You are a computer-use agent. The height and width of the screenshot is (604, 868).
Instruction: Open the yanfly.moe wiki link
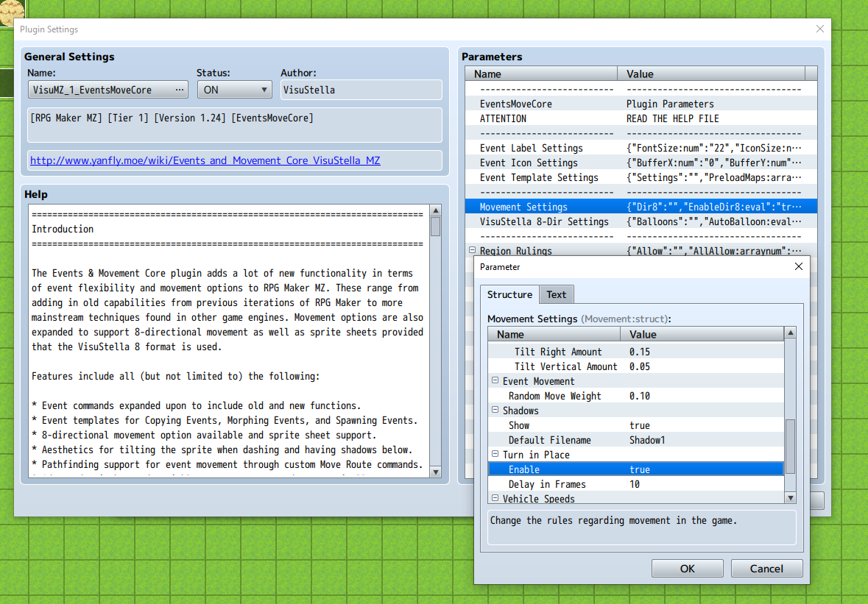tap(205, 160)
